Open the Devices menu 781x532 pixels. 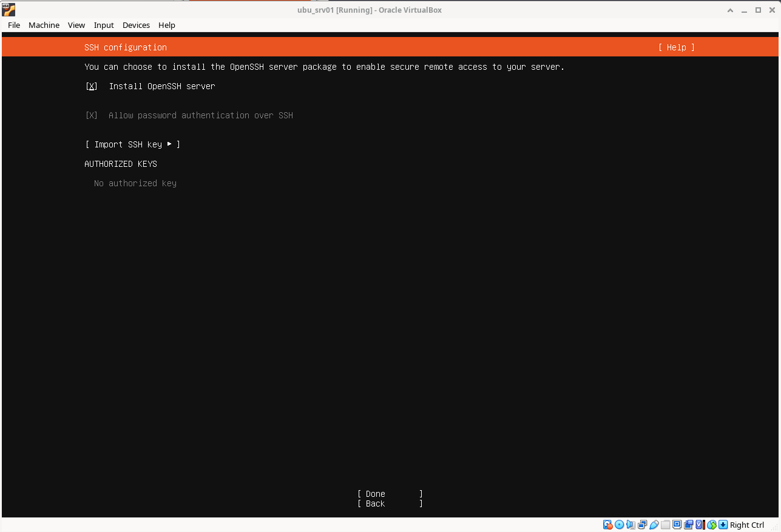click(x=136, y=25)
